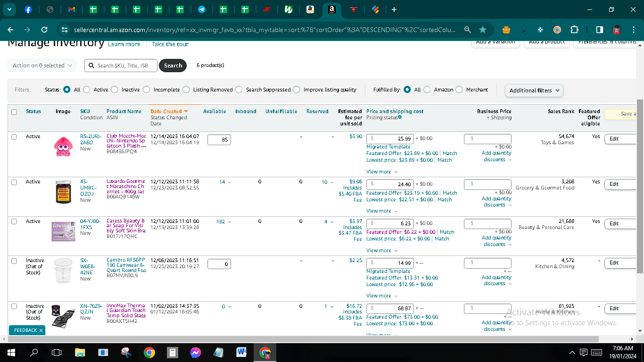This screenshot has height=362, width=644.
Task: Select the Club Mocchi-Mocchi product row checkbox
Action: [x=14, y=137]
